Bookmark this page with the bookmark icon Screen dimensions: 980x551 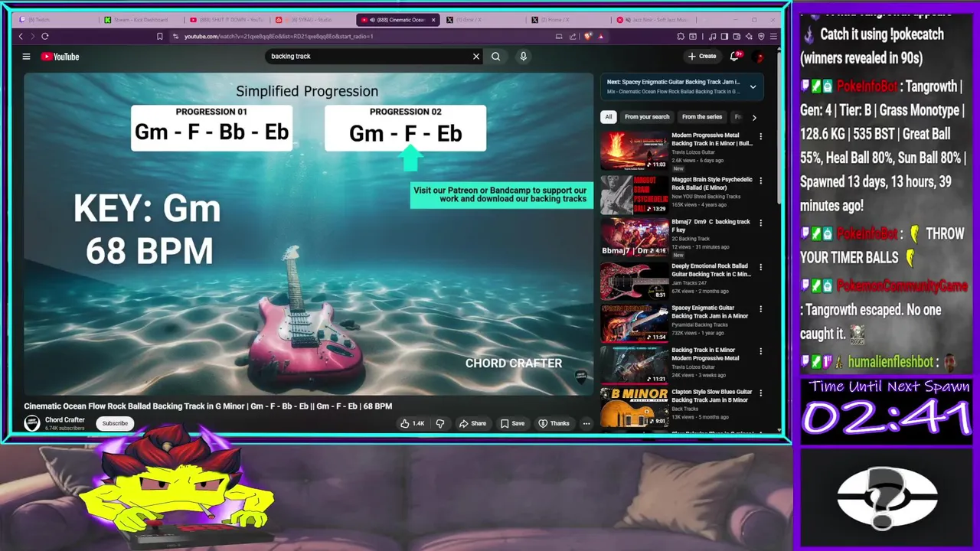click(x=159, y=36)
